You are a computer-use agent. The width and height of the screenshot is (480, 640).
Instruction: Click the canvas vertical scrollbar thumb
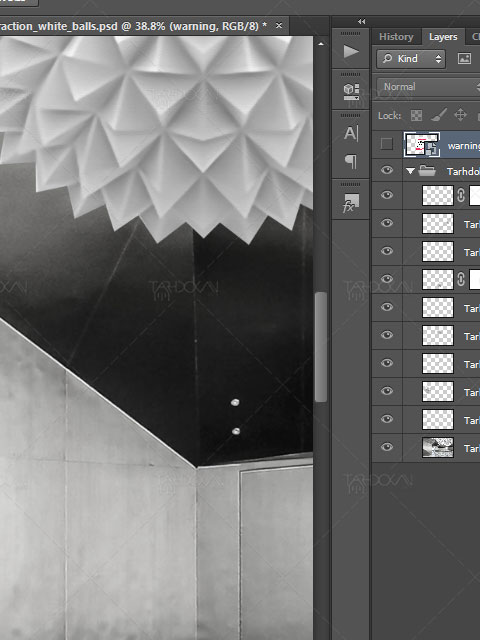point(321,347)
